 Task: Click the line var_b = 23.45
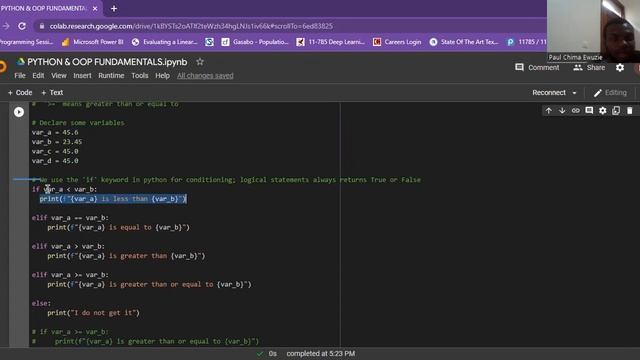pyautogui.click(x=57, y=142)
